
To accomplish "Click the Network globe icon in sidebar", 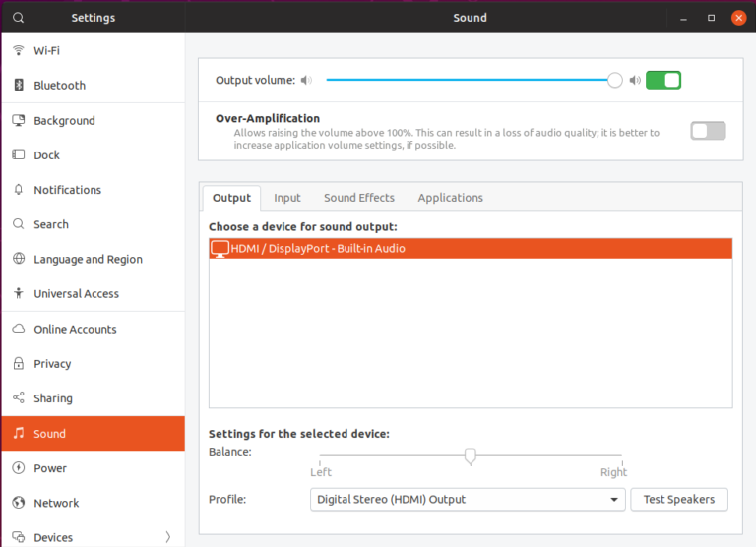I will coord(19,503).
